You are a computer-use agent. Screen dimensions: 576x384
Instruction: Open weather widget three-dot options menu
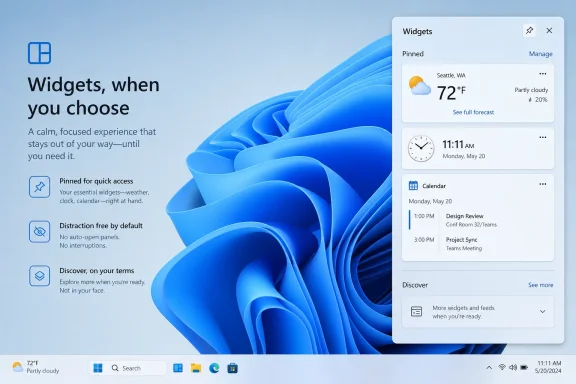pos(543,74)
